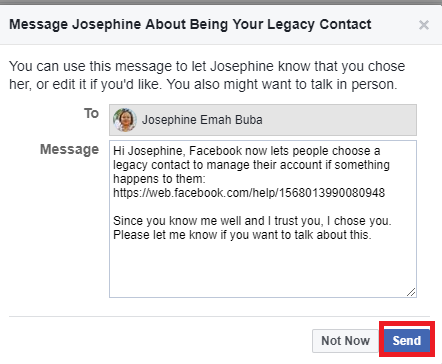Place cursor in the happens to them line

tap(159, 179)
